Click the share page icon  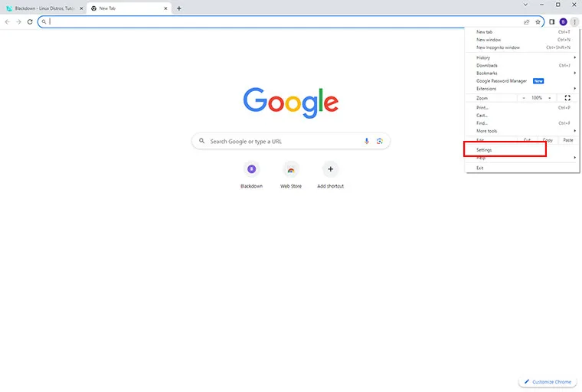[527, 21]
